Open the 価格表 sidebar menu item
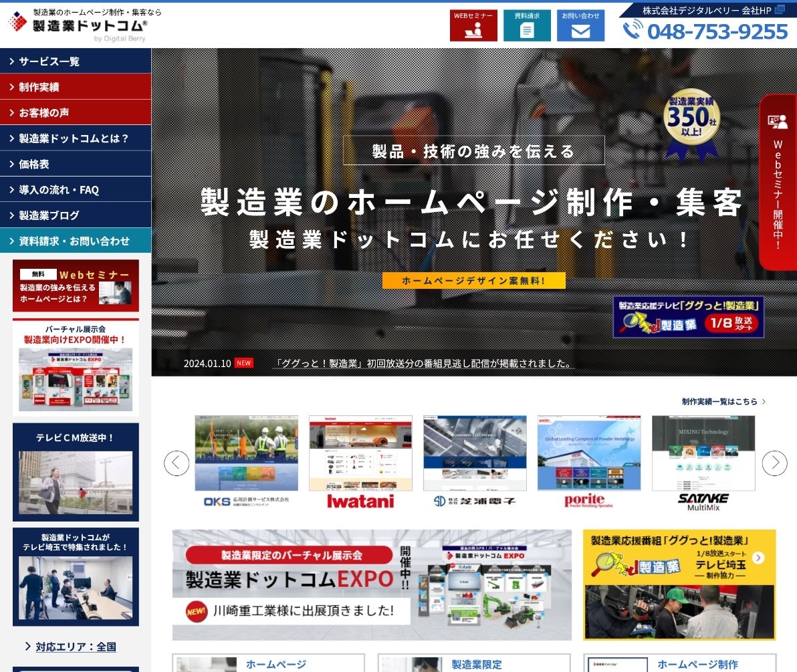Screen dimensions: 797x672 coord(76,164)
